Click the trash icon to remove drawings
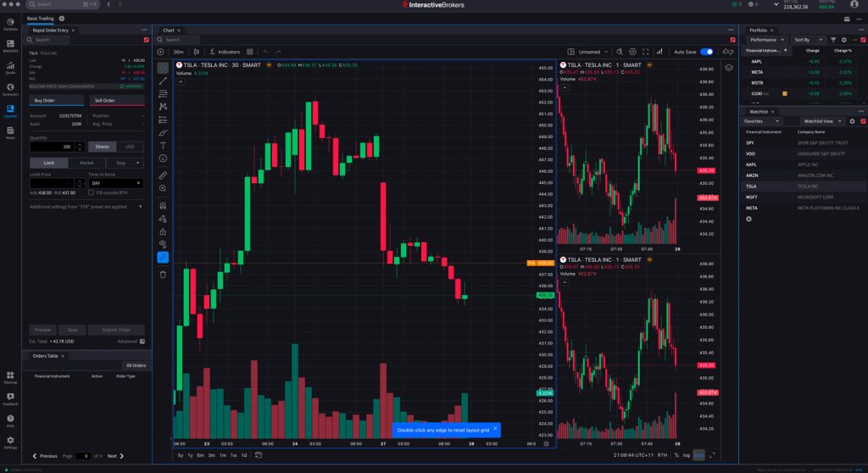 pos(163,274)
